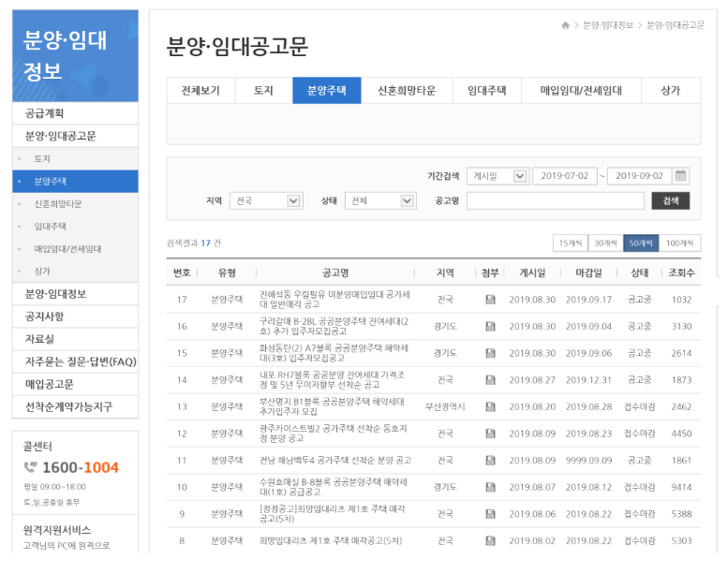This screenshot has width=728, height=574.
Task: Open the 전남 해남백두4 announcement
Action: click(335, 461)
